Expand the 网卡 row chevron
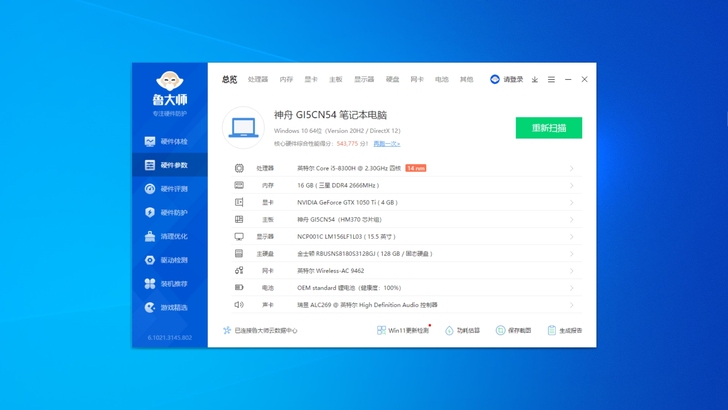The width and height of the screenshot is (728, 410). (x=572, y=271)
